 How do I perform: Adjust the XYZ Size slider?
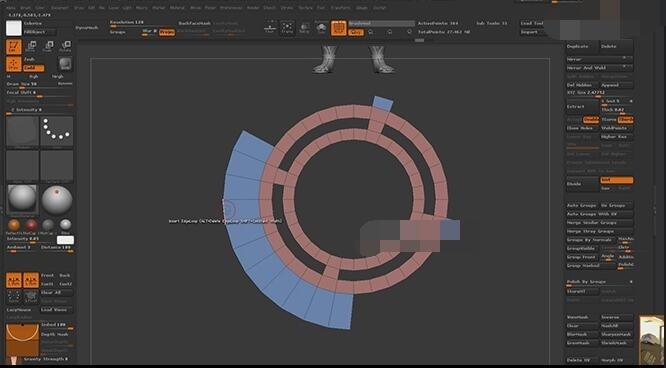pos(599,93)
